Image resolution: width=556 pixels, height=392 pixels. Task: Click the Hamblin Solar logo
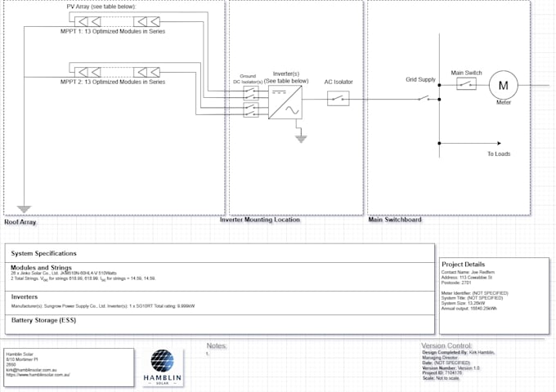tap(163, 367)
